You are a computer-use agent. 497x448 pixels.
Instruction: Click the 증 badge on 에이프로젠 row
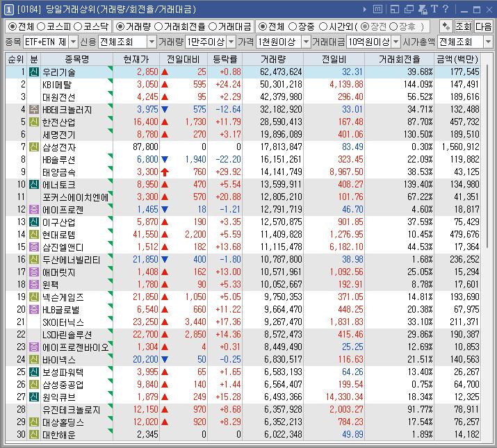(x=34, y=209)
